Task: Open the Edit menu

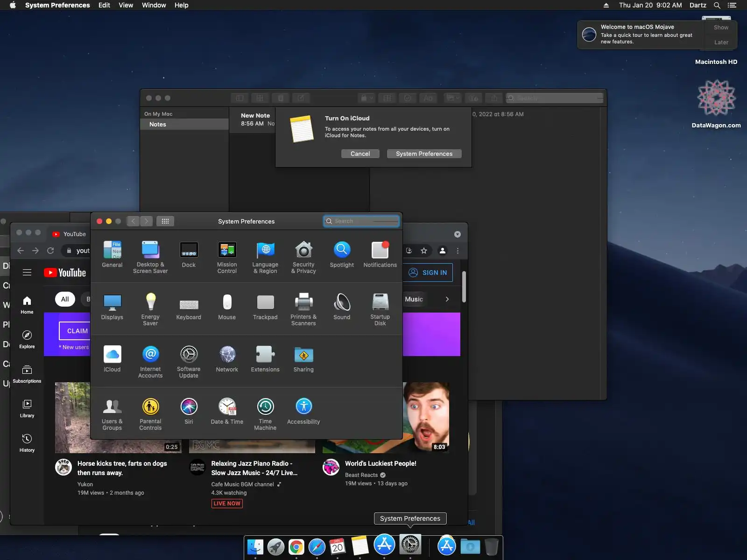Action: click(104, 5)
